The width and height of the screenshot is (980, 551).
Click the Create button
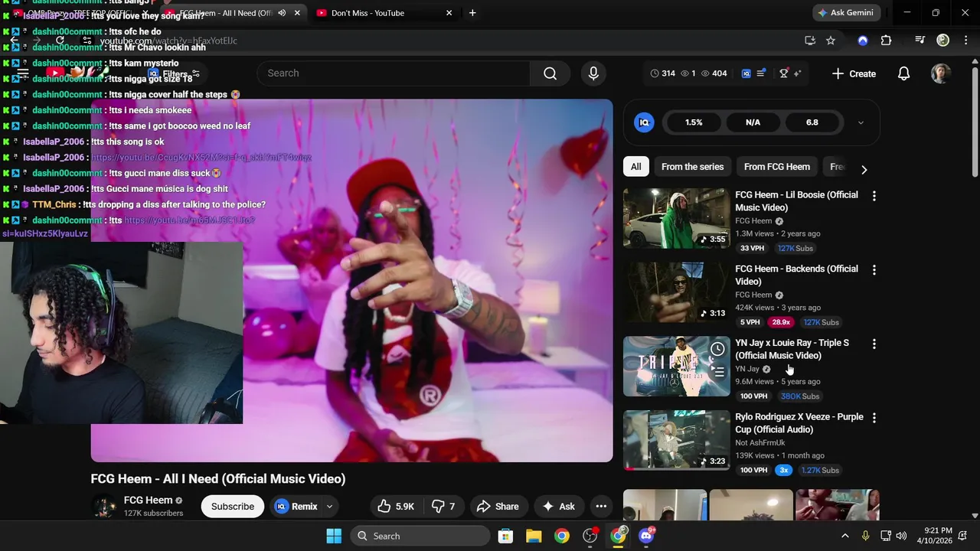click(854, 73)
